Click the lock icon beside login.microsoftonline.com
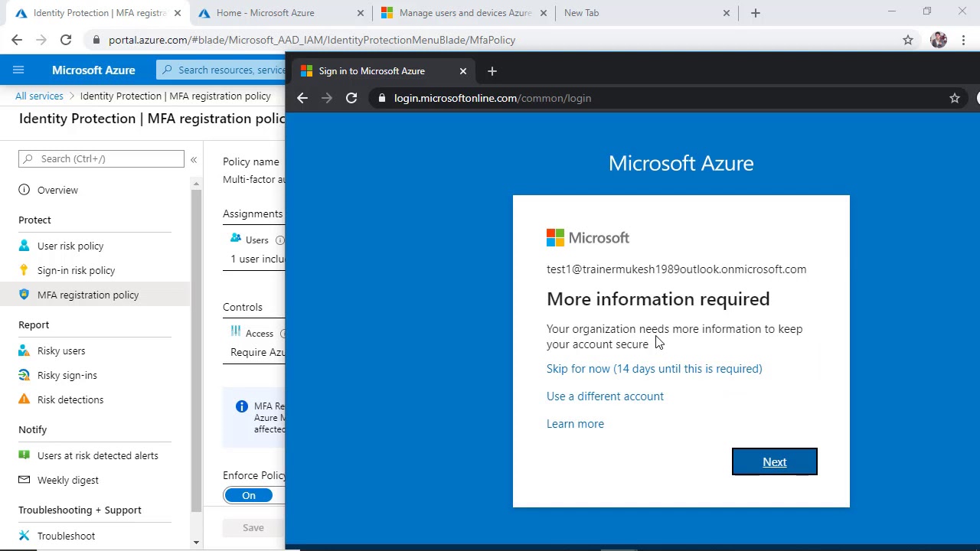 coord(382,98)
